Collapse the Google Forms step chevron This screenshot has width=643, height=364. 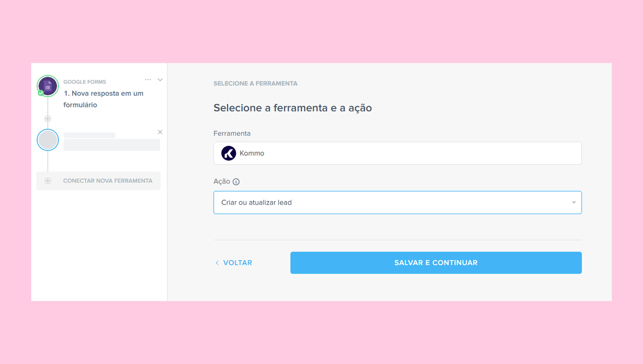(x=160, y=80)
